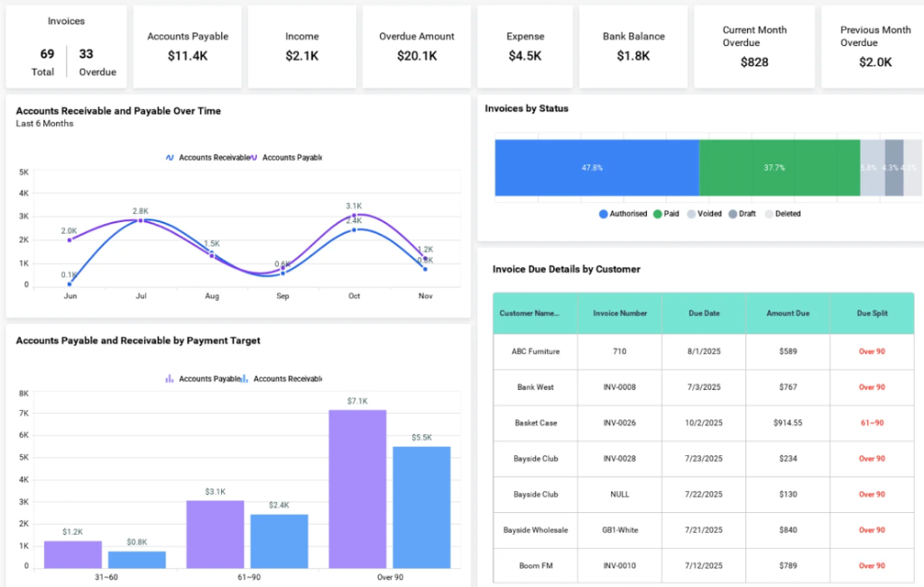Open the Bank Balance $1.8K card
Screen dimensions: 924x587
(x=633, y=47)
